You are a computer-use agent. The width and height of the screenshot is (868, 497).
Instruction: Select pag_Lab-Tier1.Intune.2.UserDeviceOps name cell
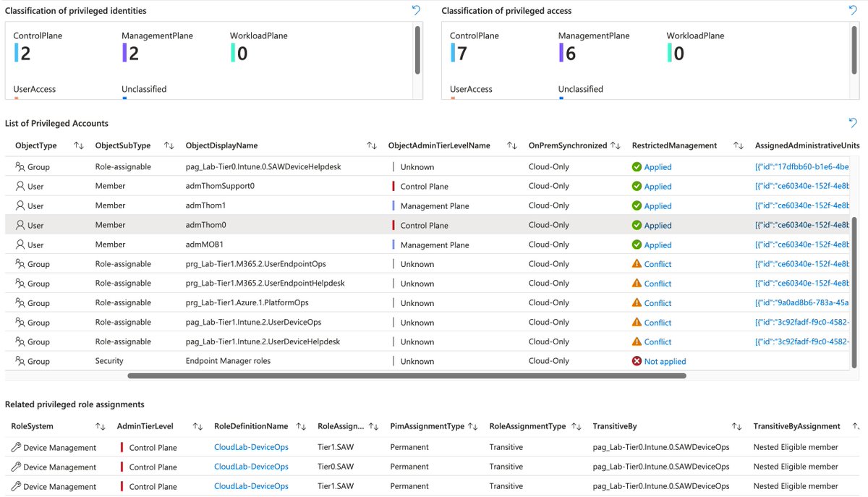pyautogui.click(x=253, y=322)
